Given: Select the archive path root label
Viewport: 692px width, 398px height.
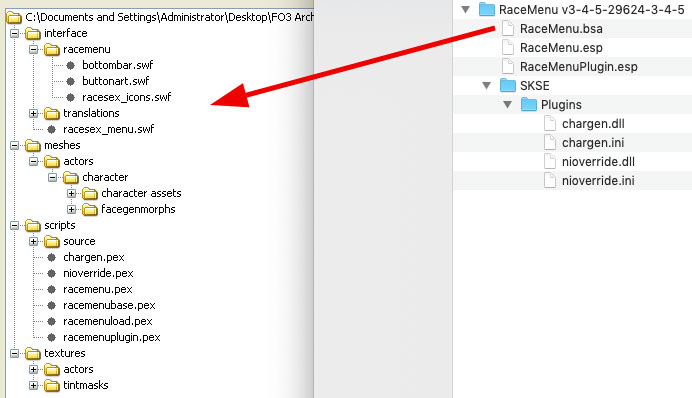Looking at the screenshot, I should 169,17.
